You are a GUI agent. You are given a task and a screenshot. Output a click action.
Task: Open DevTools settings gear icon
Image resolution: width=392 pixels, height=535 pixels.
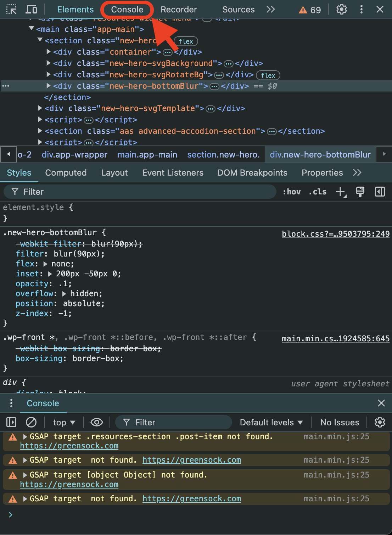coord(341,10)
